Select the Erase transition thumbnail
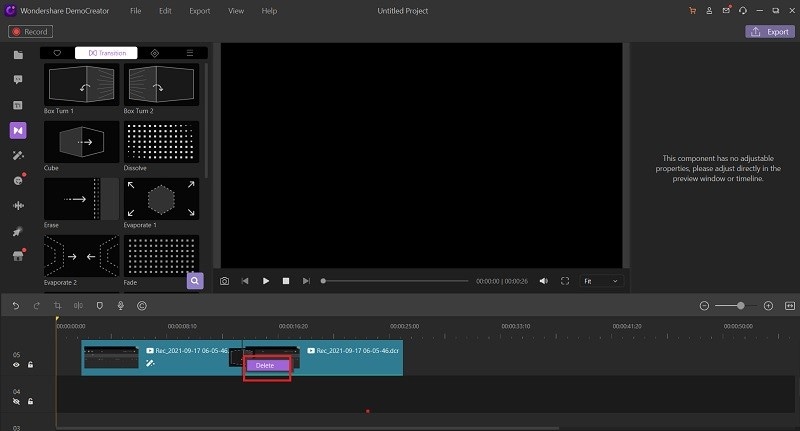This screenshot has width=800, height=431. tap(82, 199)
